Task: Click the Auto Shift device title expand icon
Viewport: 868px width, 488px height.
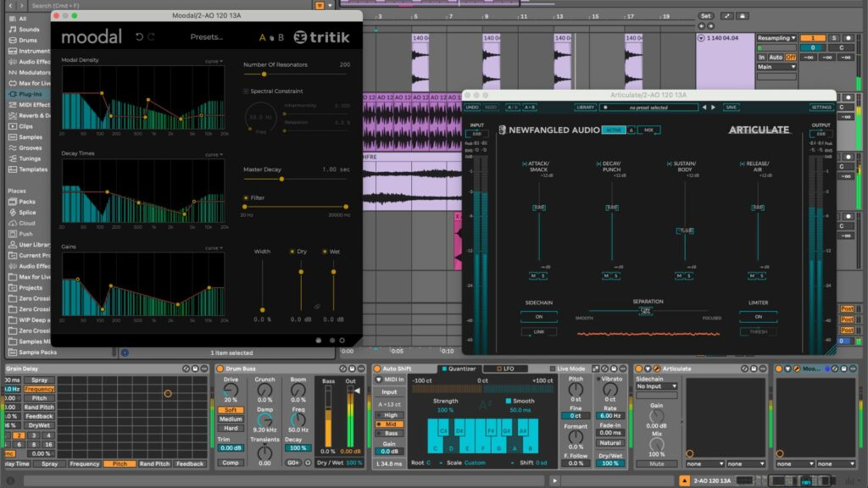Action: [x=596, y=369]
